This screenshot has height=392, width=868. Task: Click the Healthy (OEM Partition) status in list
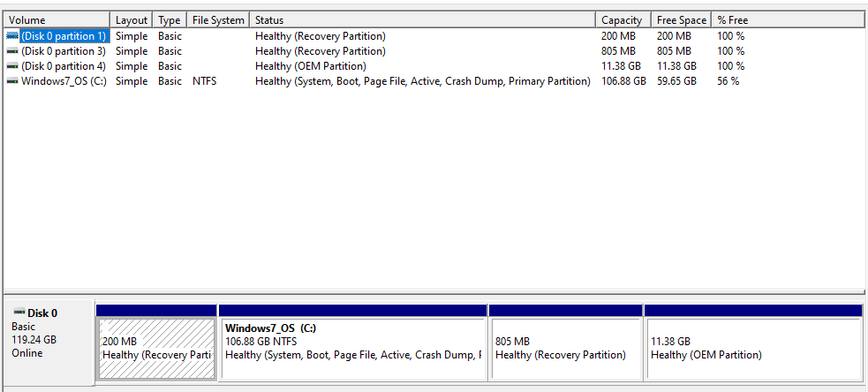[311, 66]
